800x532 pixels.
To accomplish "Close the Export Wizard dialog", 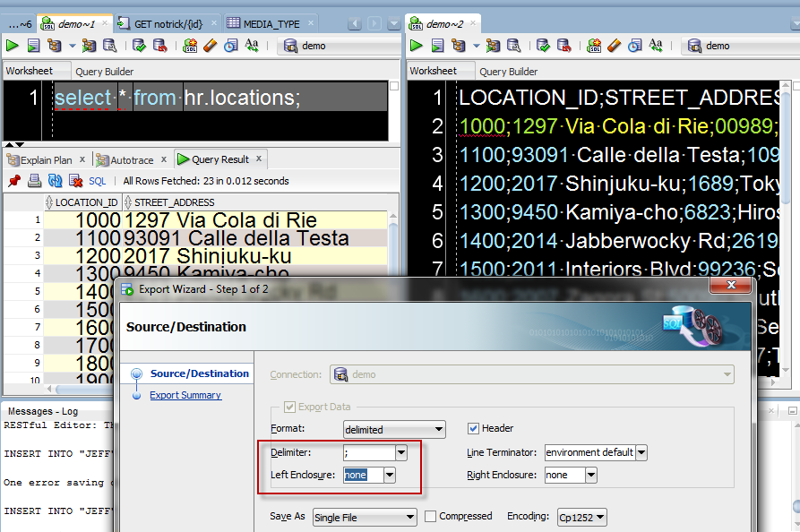I will tap(731, 285).
